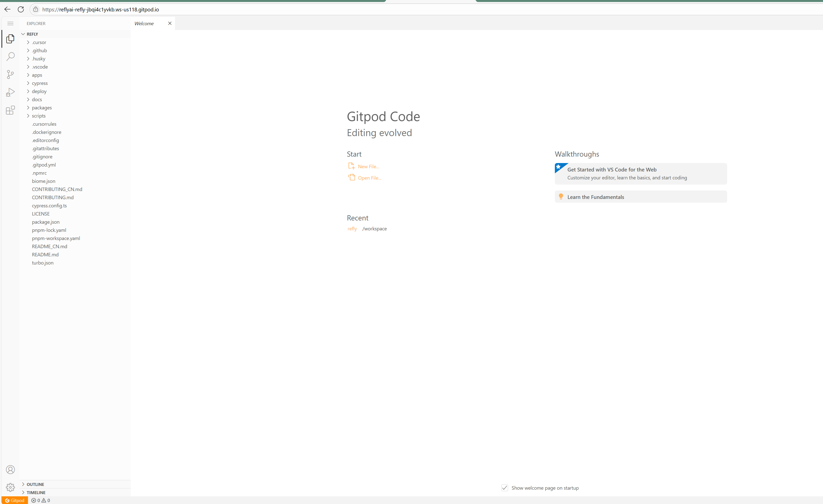The image size is (823, 504).
Task: Expand the TIMELINE section
Action: [x=36, y=492]
